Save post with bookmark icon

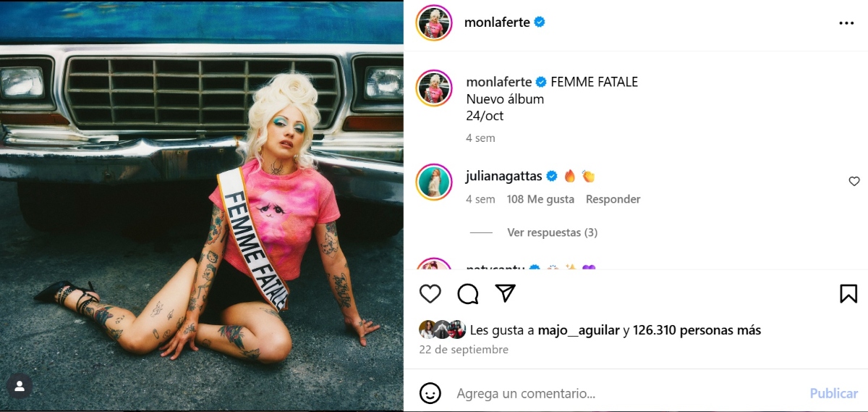pos(848,293)
